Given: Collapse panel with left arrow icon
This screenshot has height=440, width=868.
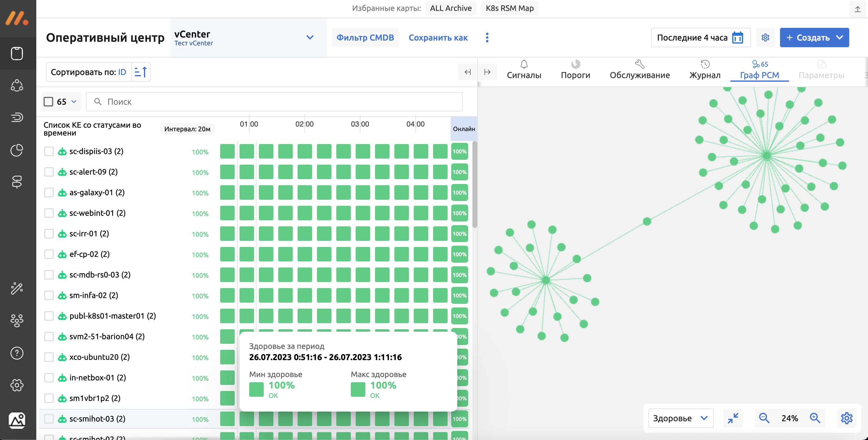Looking at the screenshot, I should pos(467,72).
